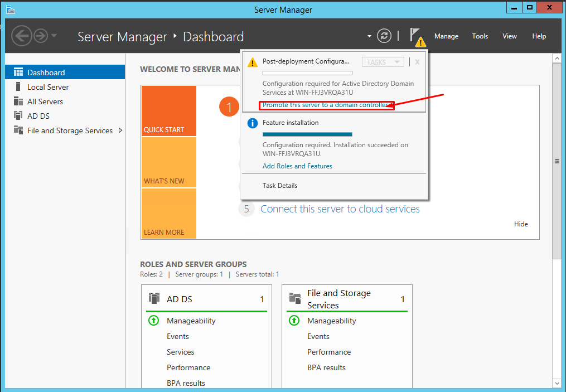Select the AD DS icon in the sidebar
The height and width of the screenshot is (392, 566).
tap(18, 115)
